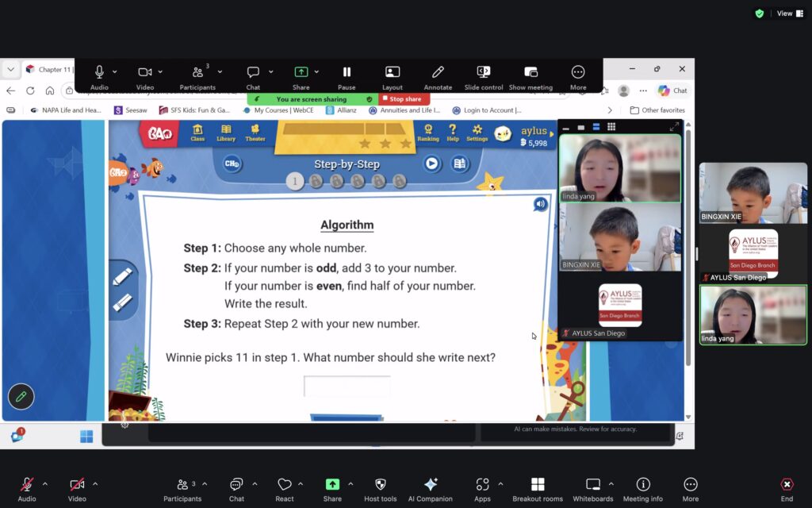Open the Ranking menu in the game header
The image size is (812, 508).
(428, 133)
